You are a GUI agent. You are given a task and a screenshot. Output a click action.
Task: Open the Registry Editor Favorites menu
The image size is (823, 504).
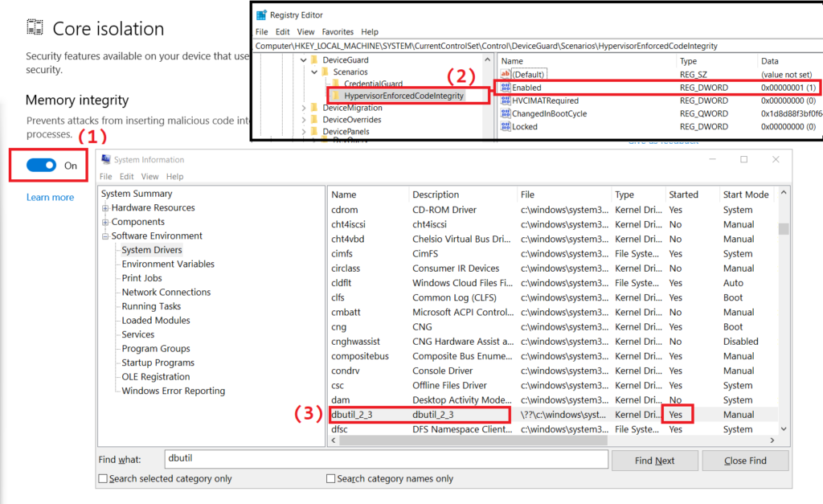click(338, 31)
